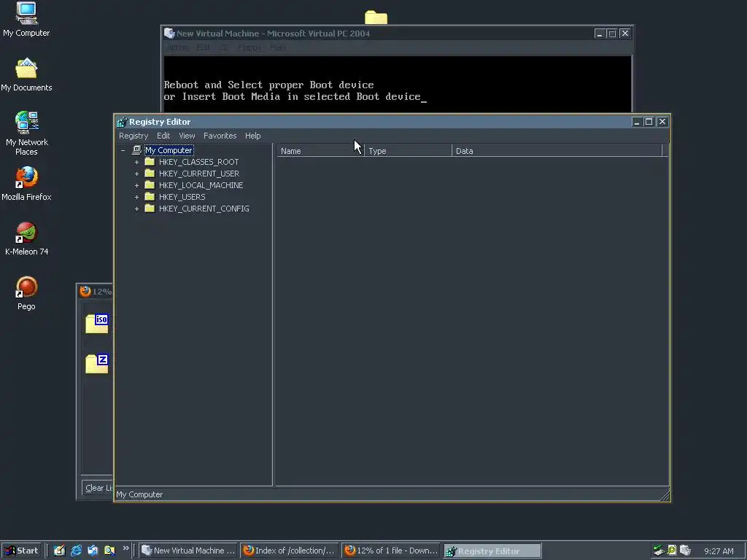The height and width of the screenshot is (560, 747).
Task: Expand HKEY_CLASSES_ROOT key
Action: (x=136, y=163)
